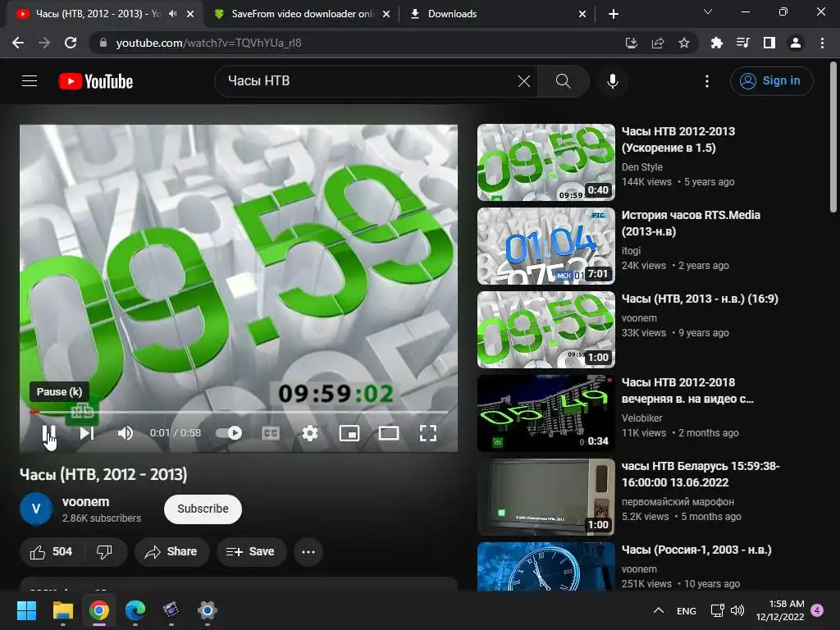This screenshot has height=630, width=840.
Task: Open the voonem channel name link
Action: tap(85, 502)
